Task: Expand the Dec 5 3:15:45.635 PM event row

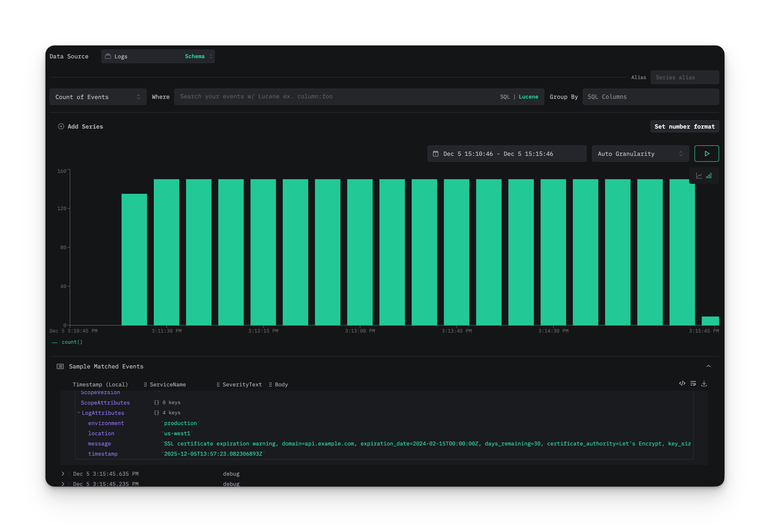Action: click(63, 473)
